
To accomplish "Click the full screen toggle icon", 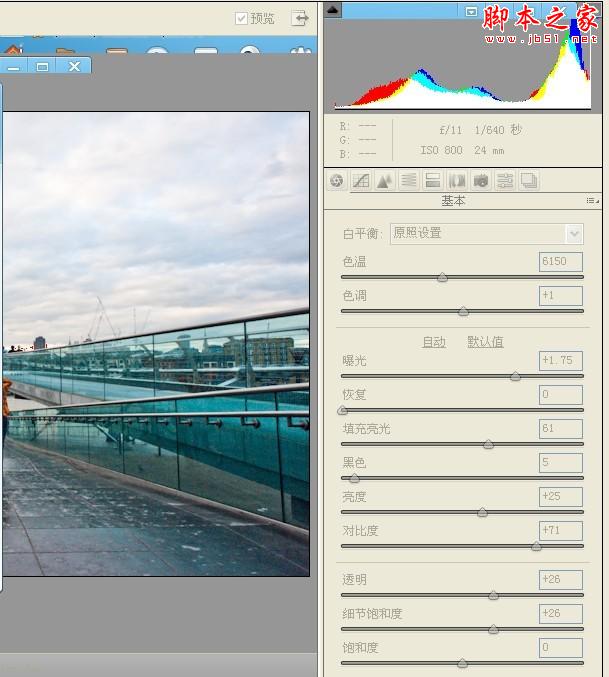I will 300,18.
